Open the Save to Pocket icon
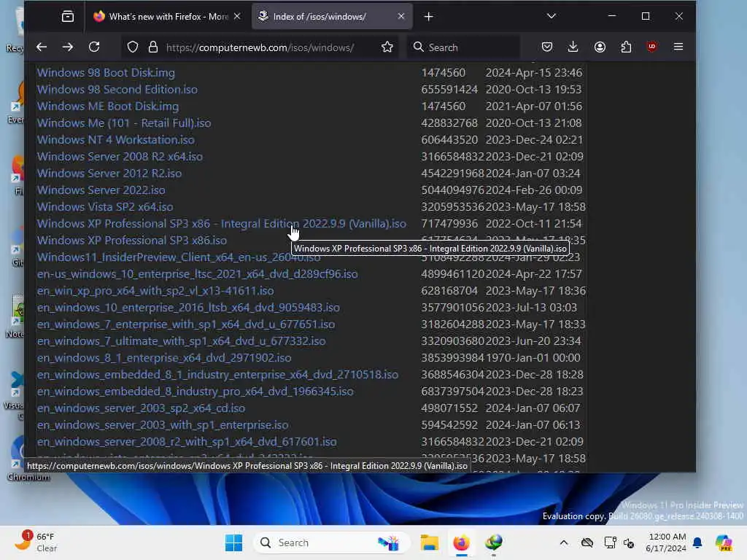The width and height of the screenshot is (747, 560). tap(547, 47)
